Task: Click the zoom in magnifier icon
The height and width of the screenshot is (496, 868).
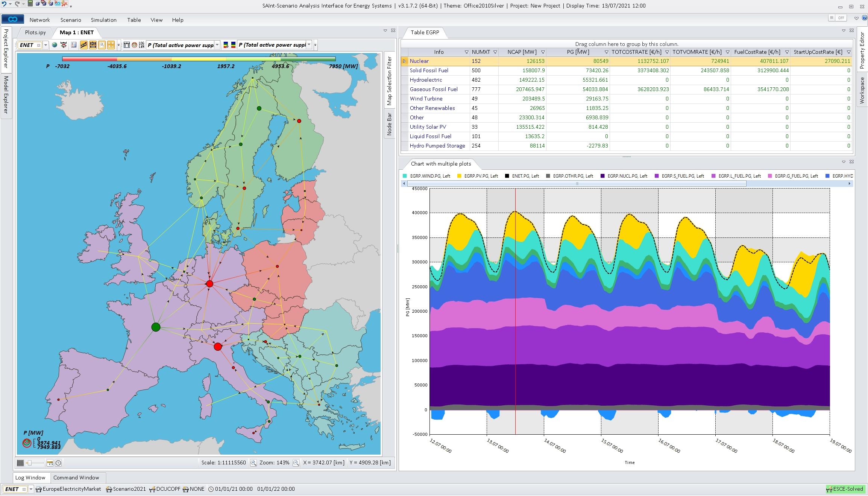Action: point(253,463)
